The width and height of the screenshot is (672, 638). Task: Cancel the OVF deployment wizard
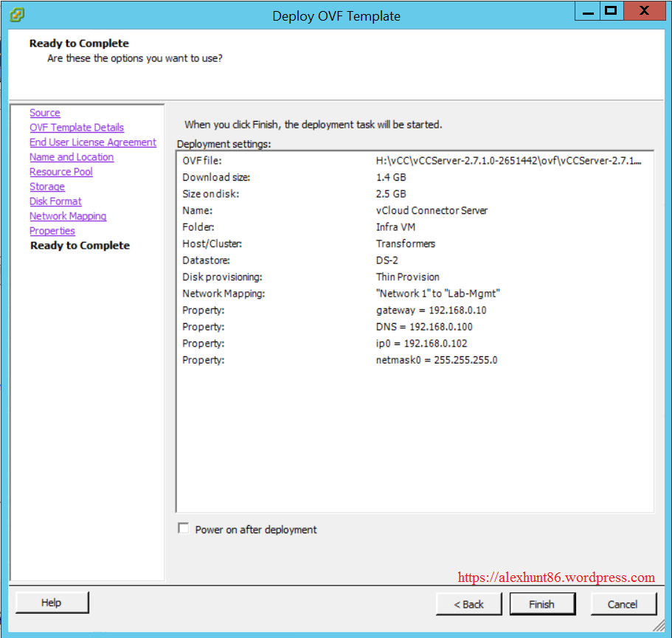click(x=623, y=604)
